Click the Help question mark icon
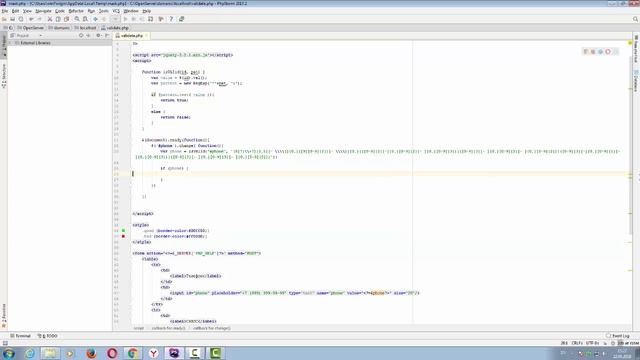 171,19
